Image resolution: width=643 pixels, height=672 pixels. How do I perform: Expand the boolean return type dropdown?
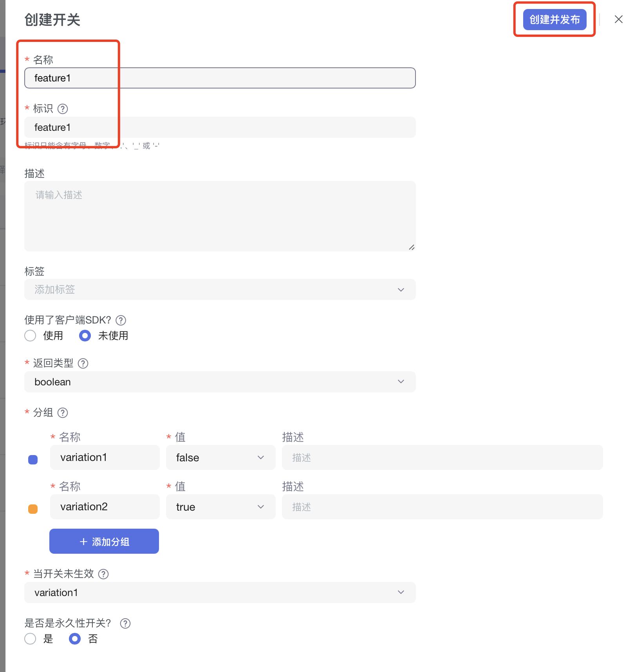pyautogui.click(x=220, y=382)
